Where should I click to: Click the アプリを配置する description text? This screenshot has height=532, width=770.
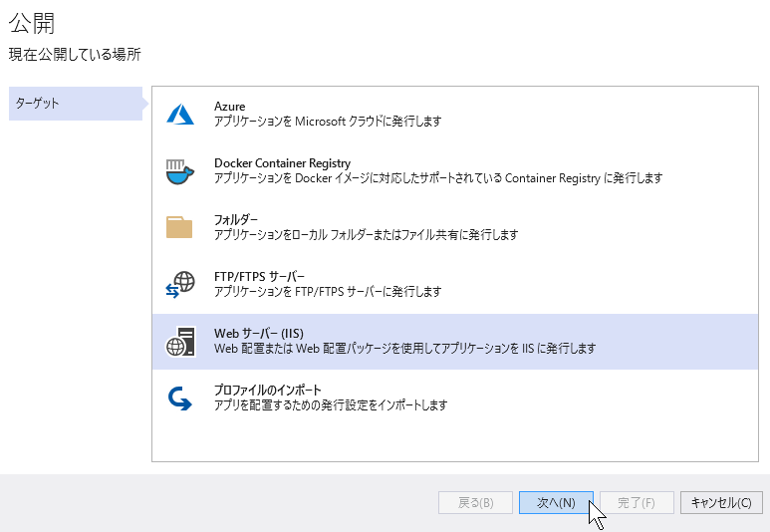(x=331, y=405)
